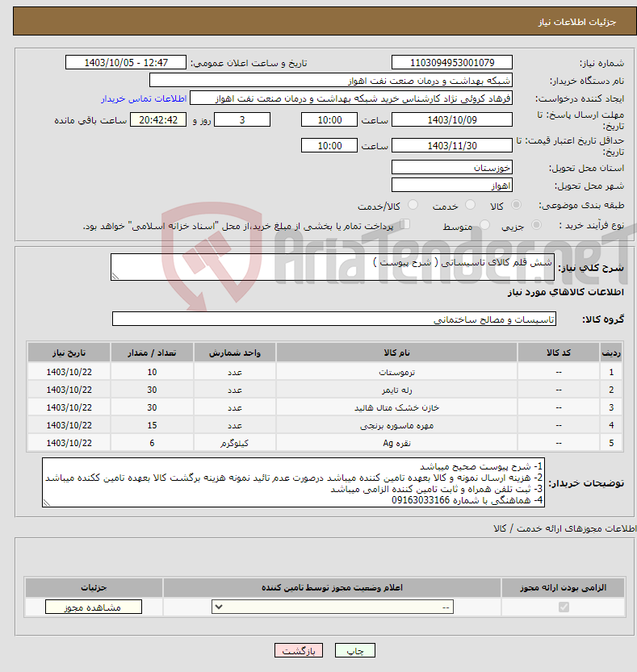Click the remaining time 20:42:42 field

[158, 120]
